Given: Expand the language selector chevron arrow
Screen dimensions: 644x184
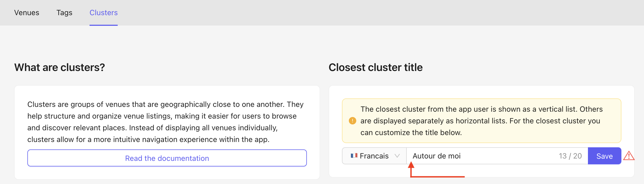Looking at the screenshot, I should pos(397,156).
